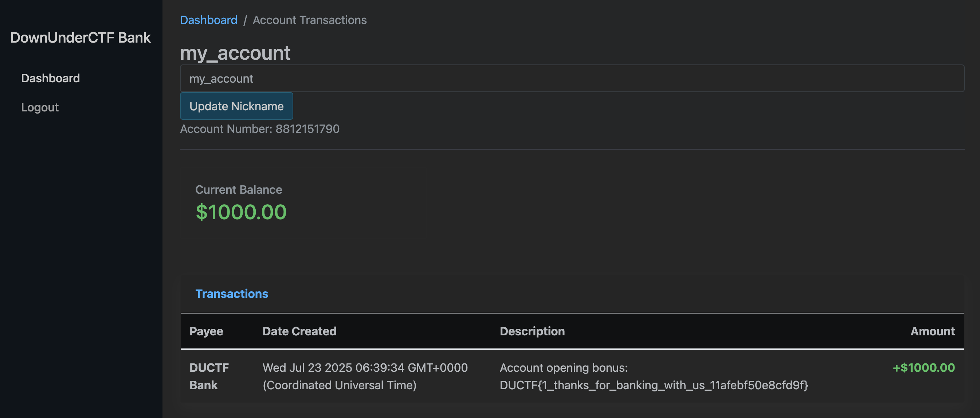The height and width of the screenshot is (418, 980).
Task: Click the Amount column header
Action: pos(932,331)
